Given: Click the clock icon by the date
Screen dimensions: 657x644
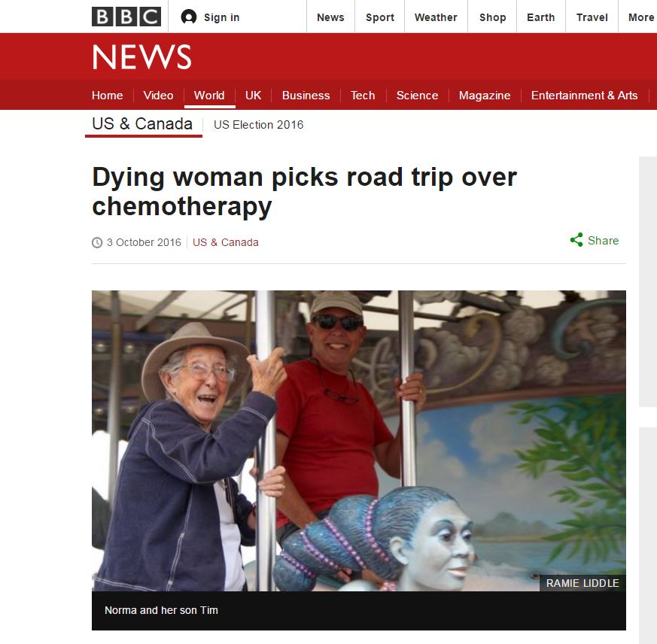Looking at the screenshot, I should point(97,242).
